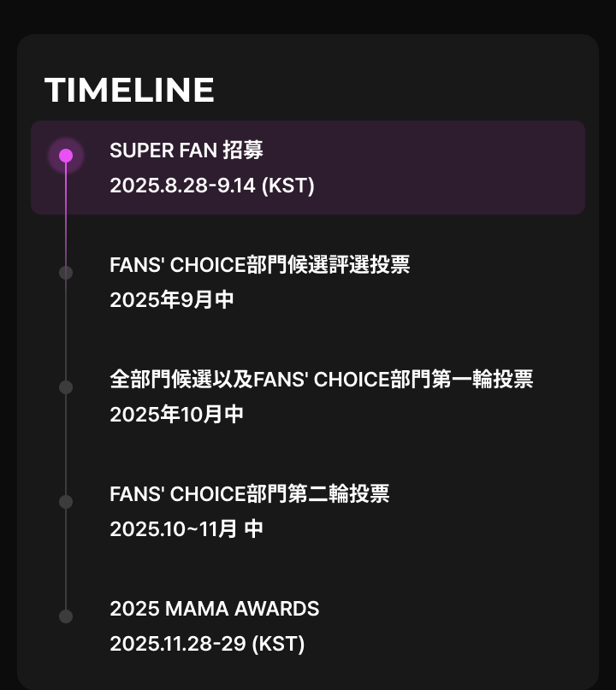Click the gray line between 9月 and 10月 dots
Screen dimensions: 616x690
click(x=66, y=330)
